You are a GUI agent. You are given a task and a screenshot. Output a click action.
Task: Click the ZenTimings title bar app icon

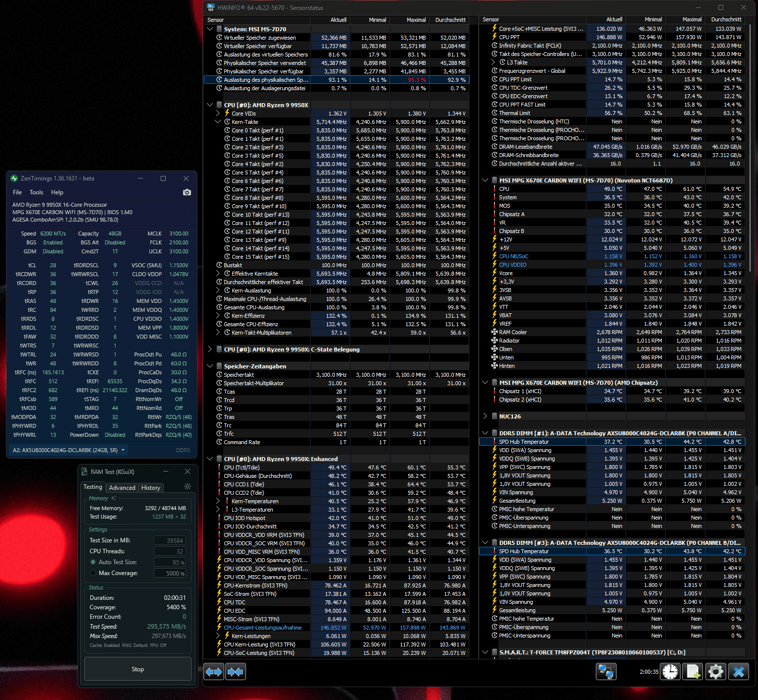tap(14, 178)
